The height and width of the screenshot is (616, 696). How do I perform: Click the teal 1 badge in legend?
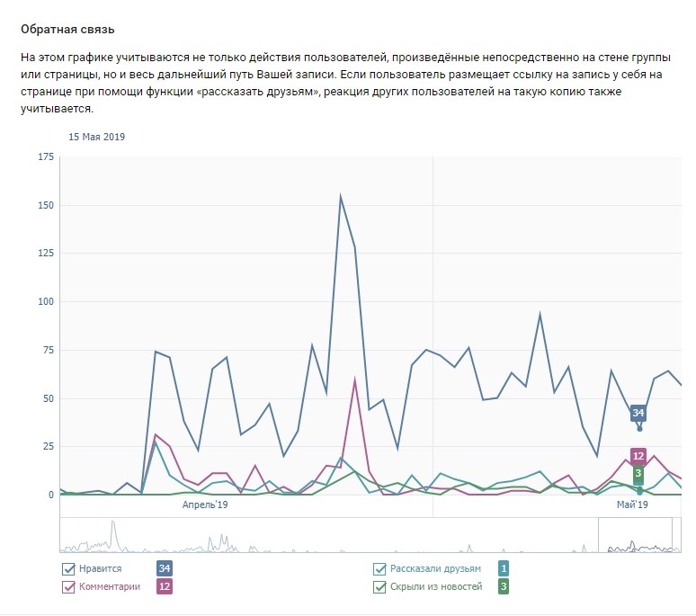504,568
